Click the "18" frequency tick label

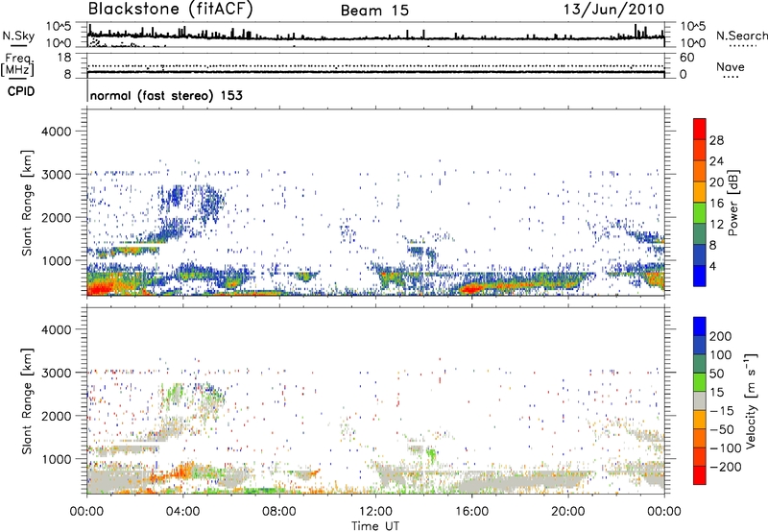point(64,58)
